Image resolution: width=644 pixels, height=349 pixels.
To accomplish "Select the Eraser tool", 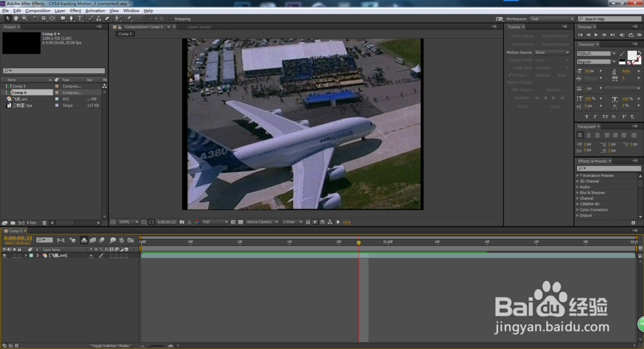I will point(107,19).
